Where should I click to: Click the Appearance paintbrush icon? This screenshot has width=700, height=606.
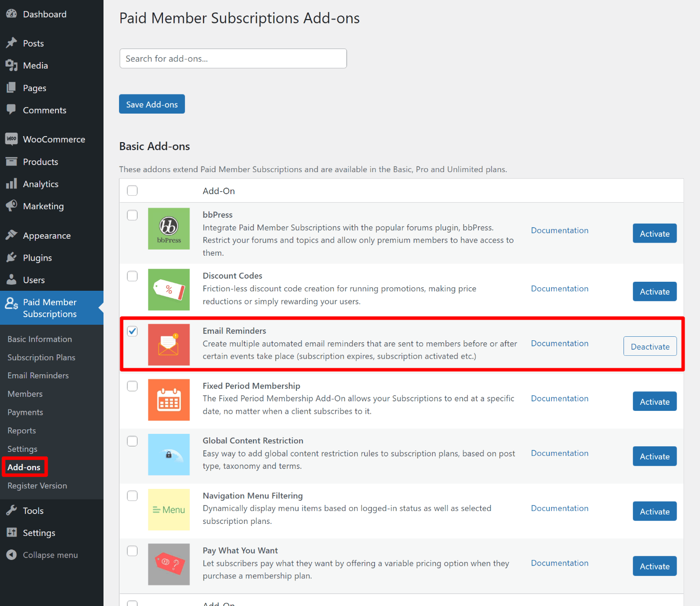point(11,235)
